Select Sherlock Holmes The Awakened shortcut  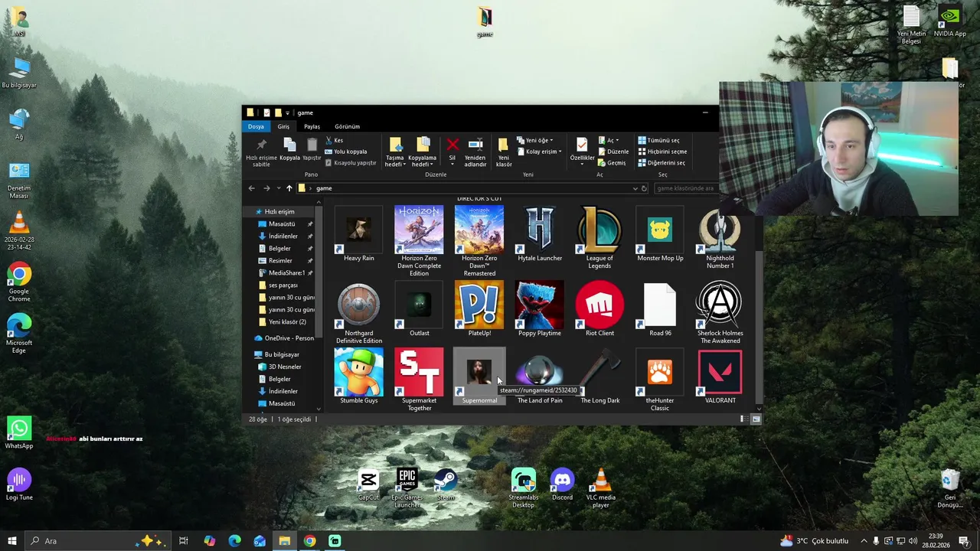click(720, 312)
